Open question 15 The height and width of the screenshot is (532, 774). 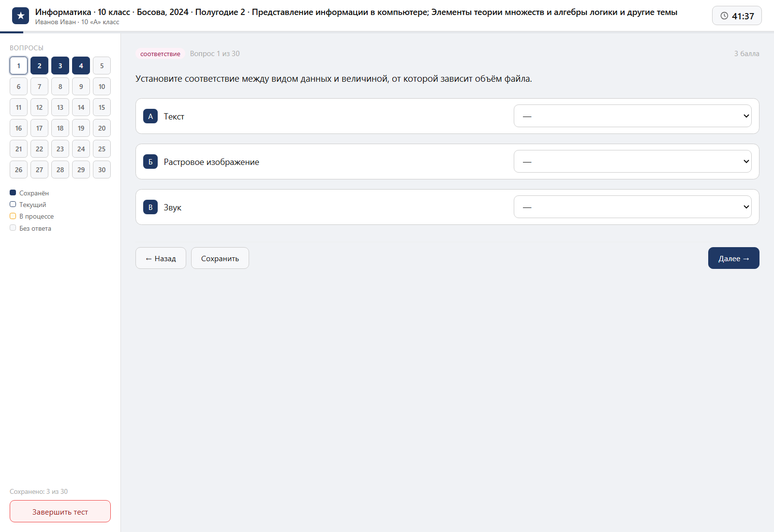(x=102, y=107)
